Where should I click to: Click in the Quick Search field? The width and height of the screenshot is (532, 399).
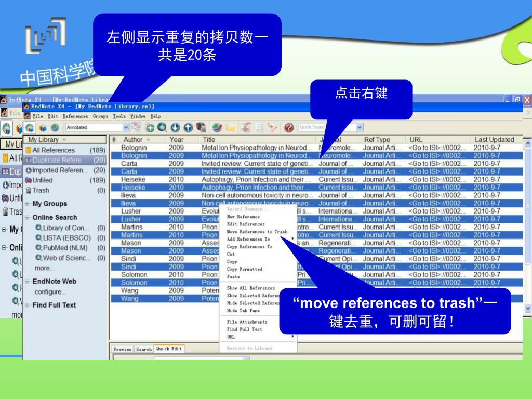click(x=327, y=127)
